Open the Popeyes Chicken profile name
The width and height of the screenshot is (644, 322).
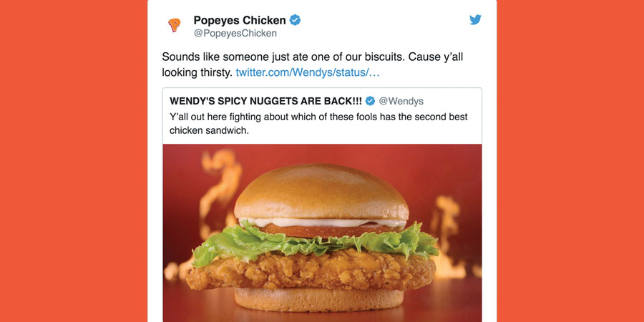pos(240,20)
